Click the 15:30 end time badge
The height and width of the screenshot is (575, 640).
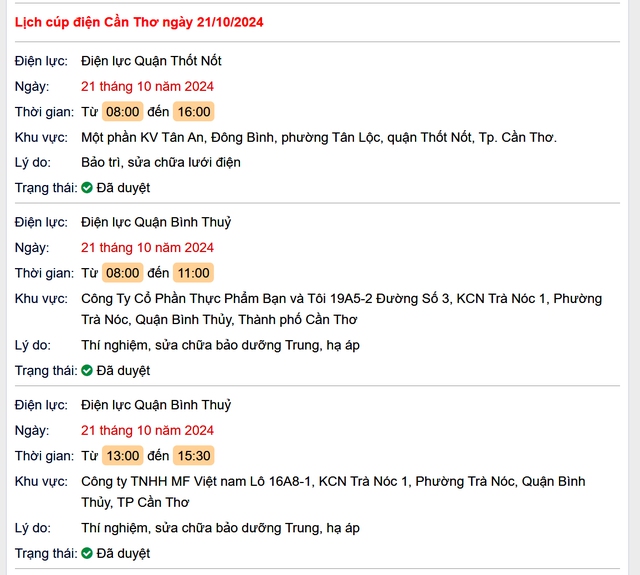tap(193, 455)
